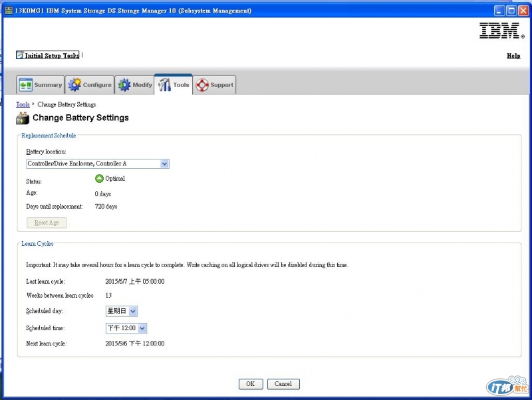Viewport: 532px width, 400px height.
Task: Click the Important learn cycle warning text
Action: [x=188, y=264]
